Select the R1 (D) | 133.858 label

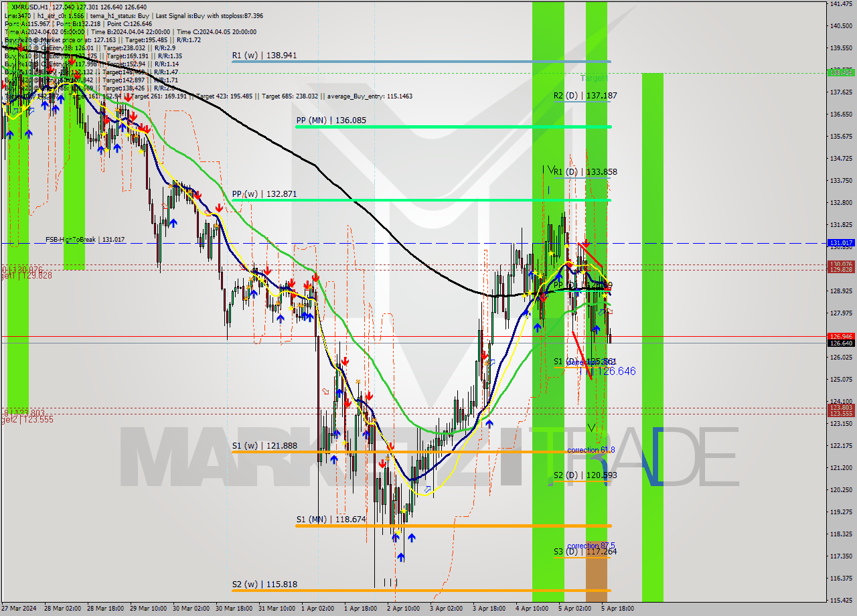pos(585,172)
